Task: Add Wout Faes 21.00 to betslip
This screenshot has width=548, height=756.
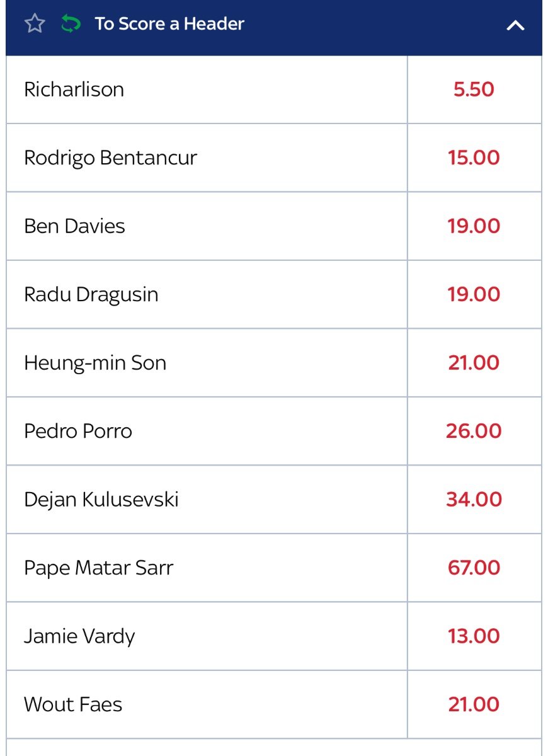Action: click(x=474, y=704)
